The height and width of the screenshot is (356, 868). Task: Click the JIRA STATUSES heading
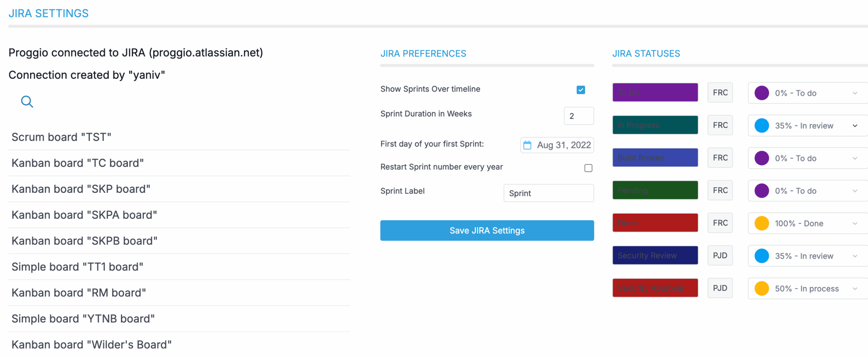(x=646, y=54)
